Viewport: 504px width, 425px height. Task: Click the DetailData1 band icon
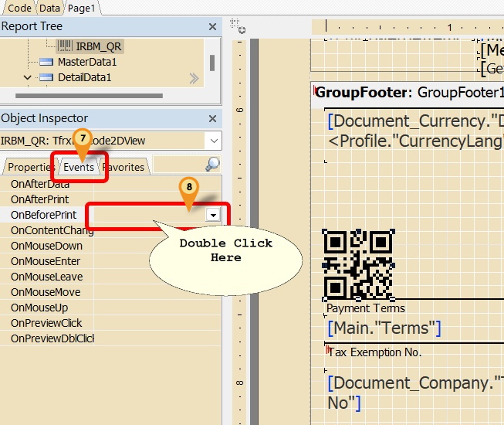click(x=46, y=77)
